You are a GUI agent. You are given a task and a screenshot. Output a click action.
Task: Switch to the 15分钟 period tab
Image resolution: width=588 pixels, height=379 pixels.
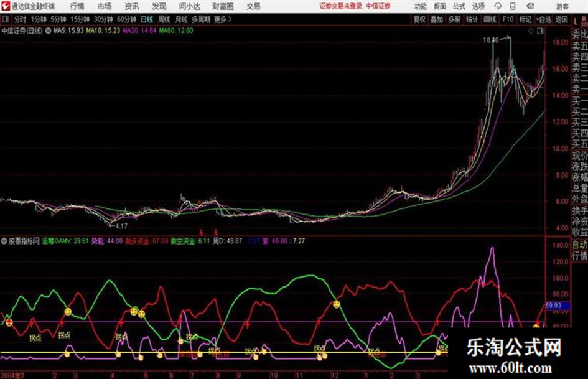point(80,19)
